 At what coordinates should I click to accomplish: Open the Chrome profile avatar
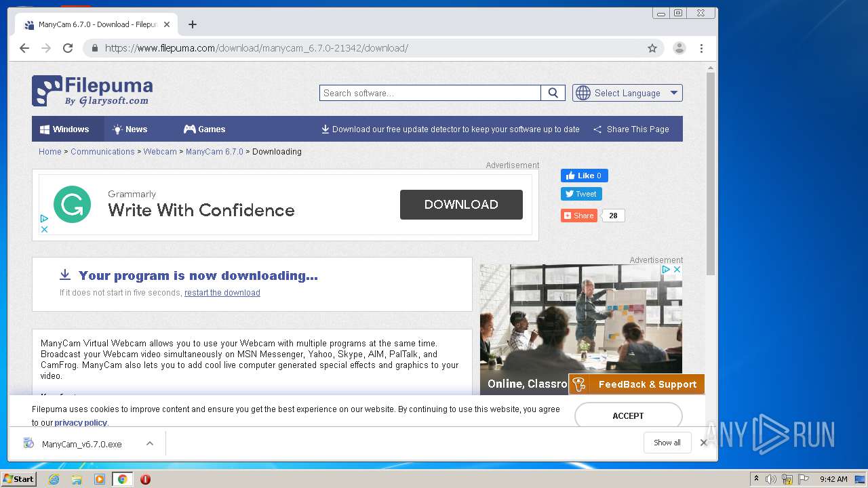(679, 48)
